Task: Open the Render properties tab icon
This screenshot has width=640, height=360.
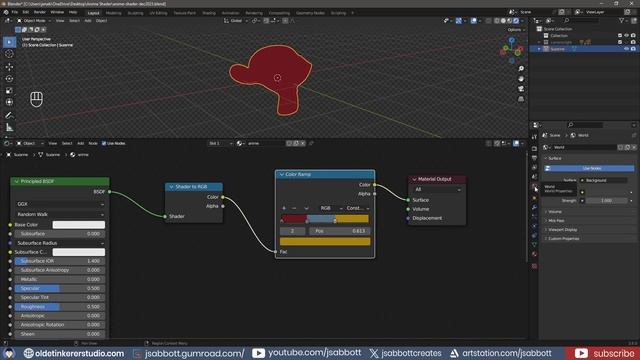Action: (x=534, y=149)
